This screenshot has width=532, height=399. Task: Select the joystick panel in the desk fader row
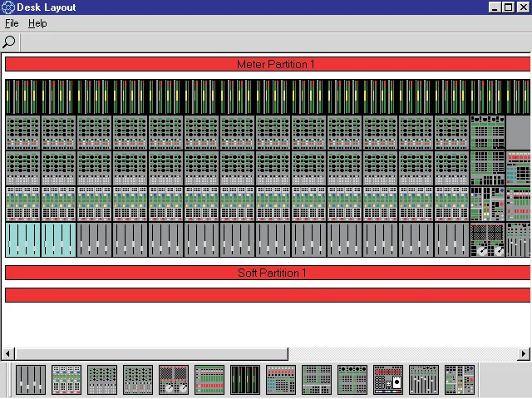[x=488, y=239]
